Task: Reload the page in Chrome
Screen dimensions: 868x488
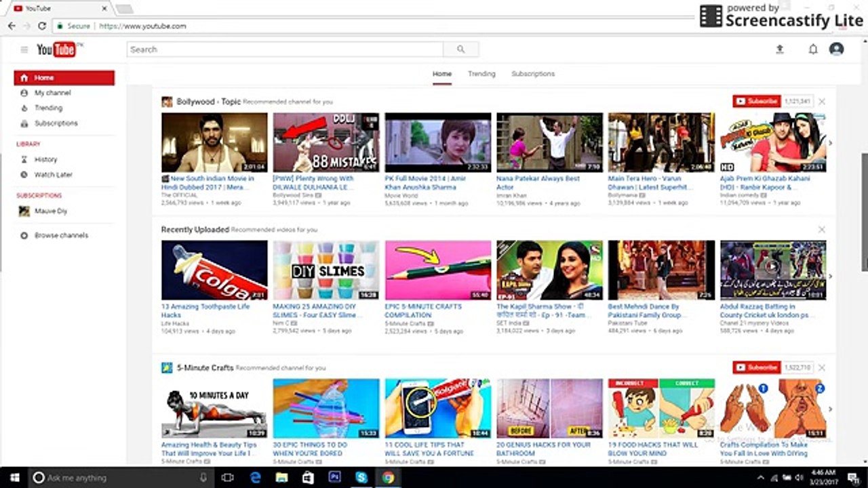Action: (x=42, y=26)
